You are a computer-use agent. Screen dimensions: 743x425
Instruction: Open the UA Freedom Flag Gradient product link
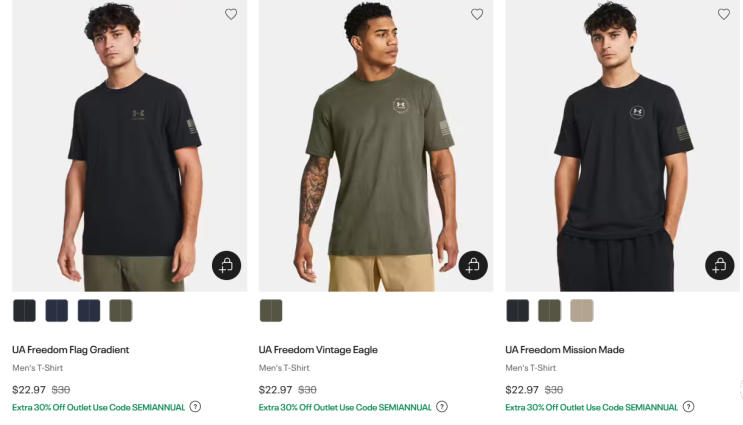tap(71, 350)
